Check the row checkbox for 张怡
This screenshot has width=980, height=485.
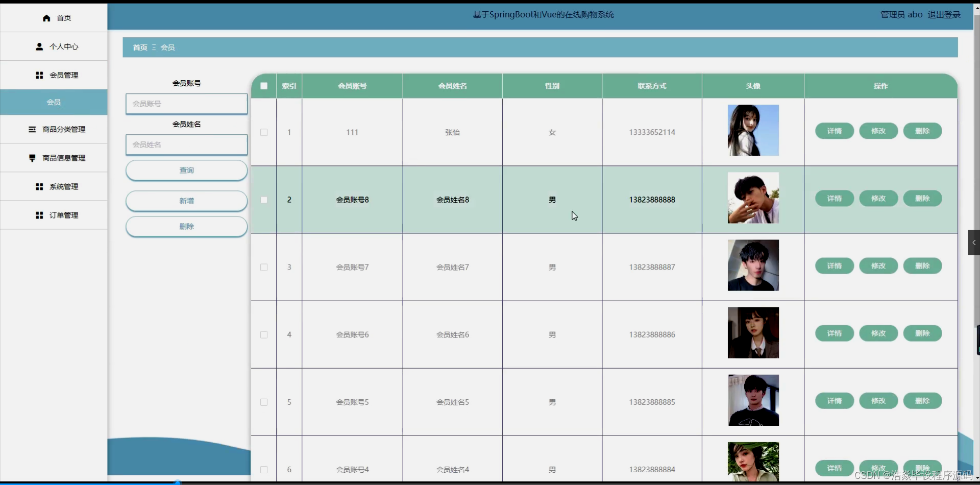pos(263,132)
